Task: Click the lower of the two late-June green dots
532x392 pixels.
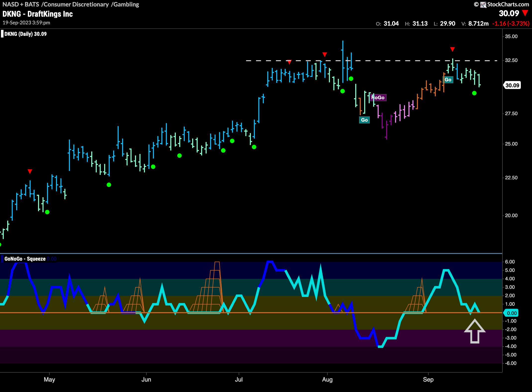Action: [x=223, y=150]
